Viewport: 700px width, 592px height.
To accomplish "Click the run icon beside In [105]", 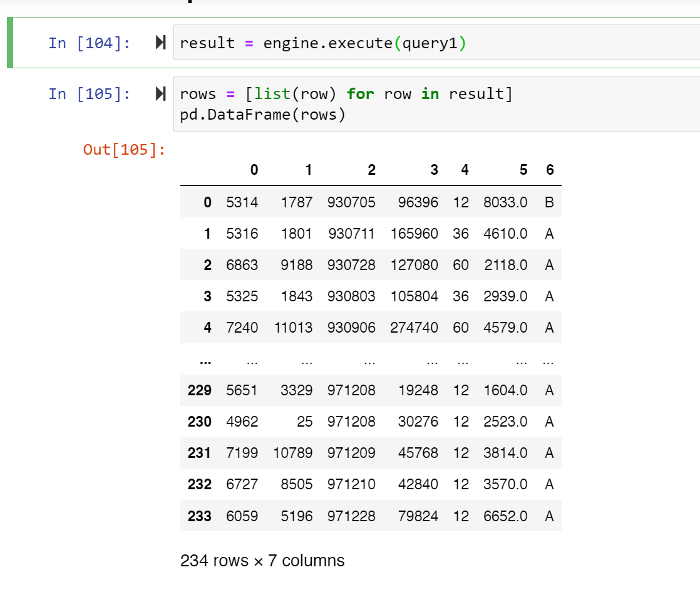I will pos(160,93).
